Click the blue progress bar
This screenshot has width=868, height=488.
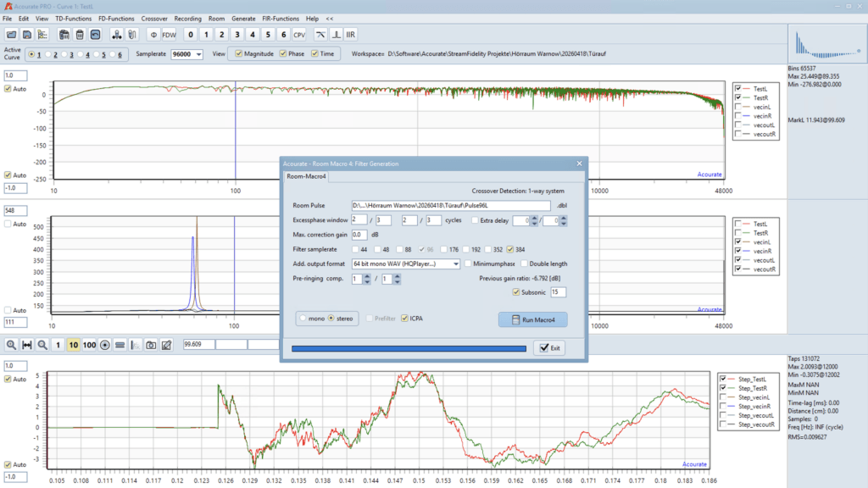(x=408, y=348)
